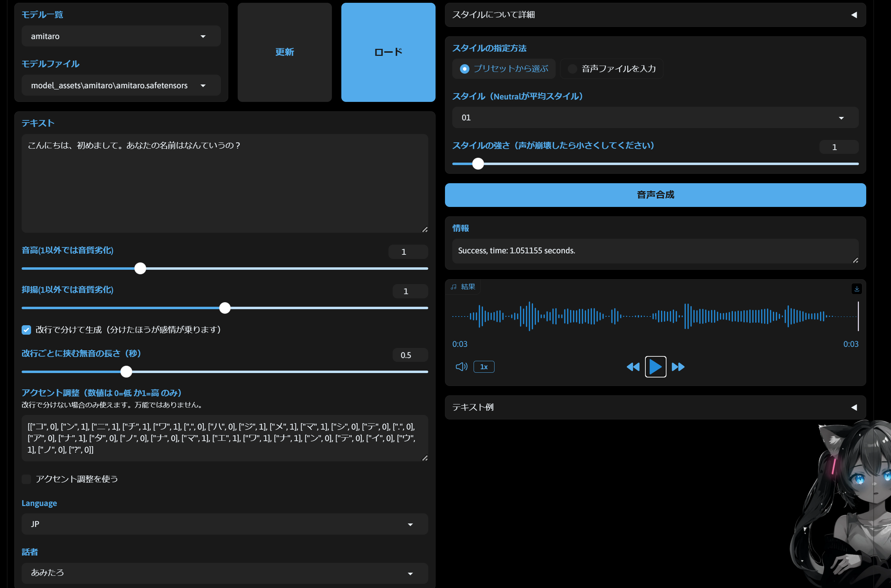Uncheck 改行で分けて生成 checkbox
Screen dimensions: 891x588
point(26,330)
